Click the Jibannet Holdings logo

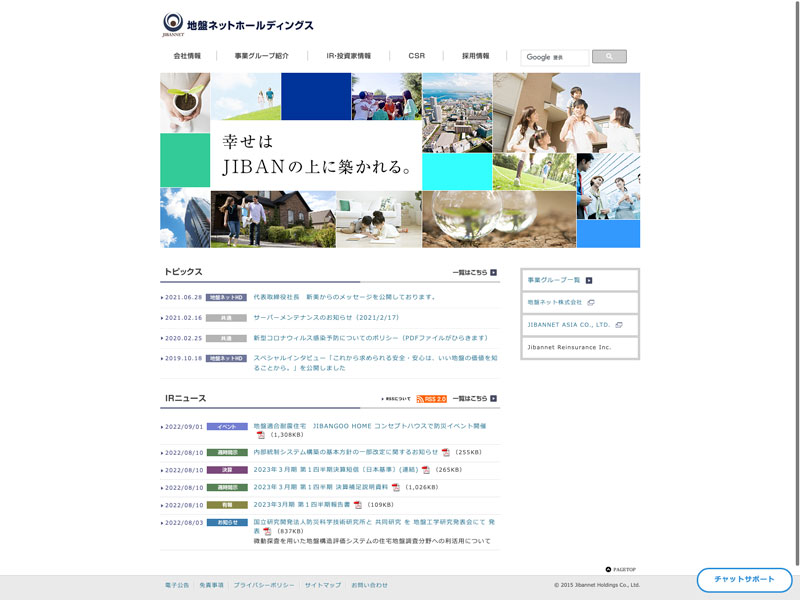[x=238, y=25]
